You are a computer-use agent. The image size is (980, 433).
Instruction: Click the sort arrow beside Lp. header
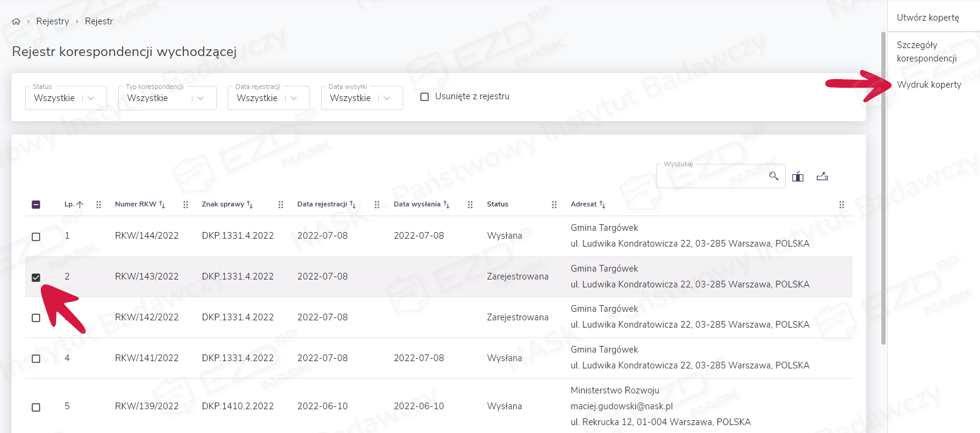click(80, 205)
